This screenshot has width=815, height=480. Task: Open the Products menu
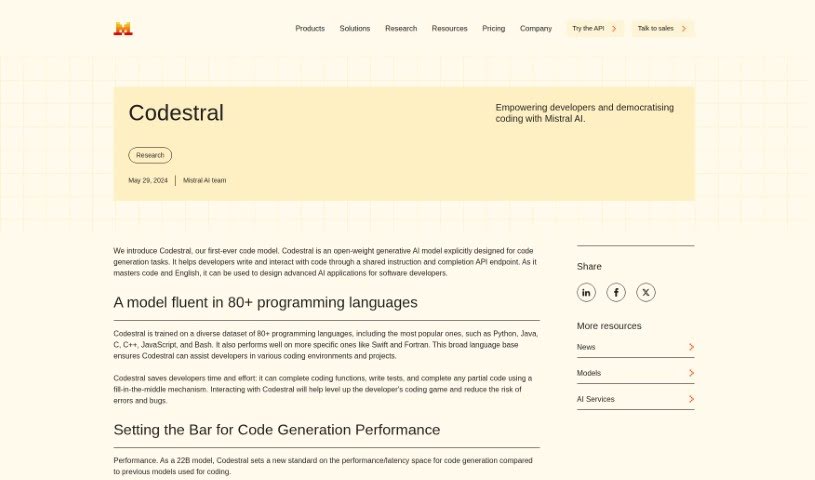(x=310, y=29)
